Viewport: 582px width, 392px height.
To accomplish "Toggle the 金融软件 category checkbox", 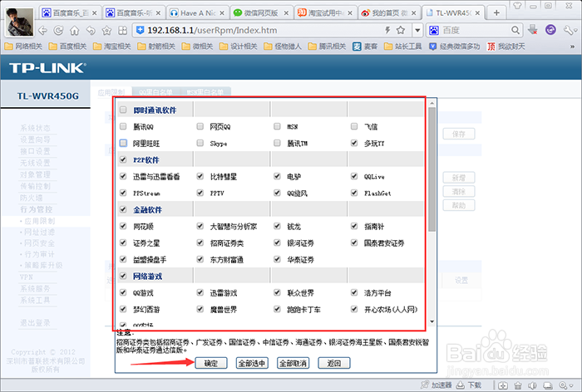I will [123, 209].
